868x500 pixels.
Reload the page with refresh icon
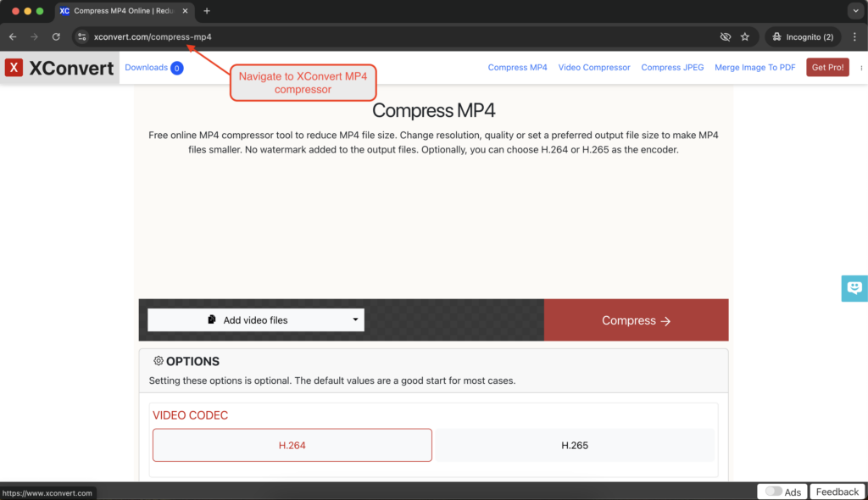click(x=56, y=36)
